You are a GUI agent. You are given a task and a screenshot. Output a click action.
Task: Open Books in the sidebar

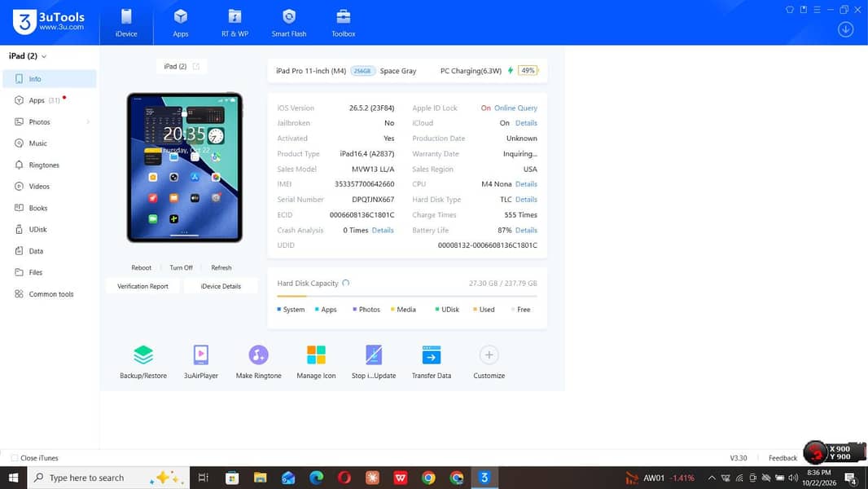point(50,208)
